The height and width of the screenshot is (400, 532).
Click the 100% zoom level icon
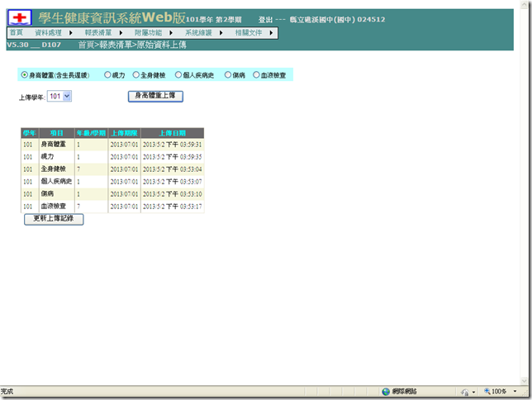coord(487,392)
